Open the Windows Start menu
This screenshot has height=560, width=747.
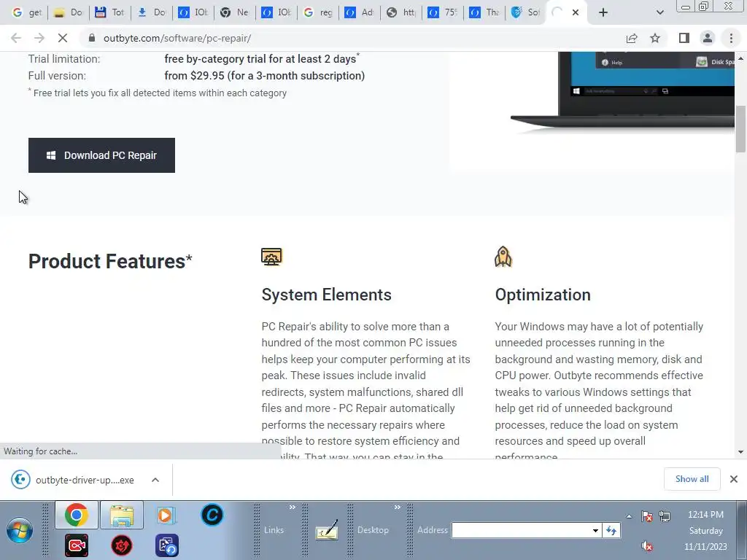pos(20,530)
